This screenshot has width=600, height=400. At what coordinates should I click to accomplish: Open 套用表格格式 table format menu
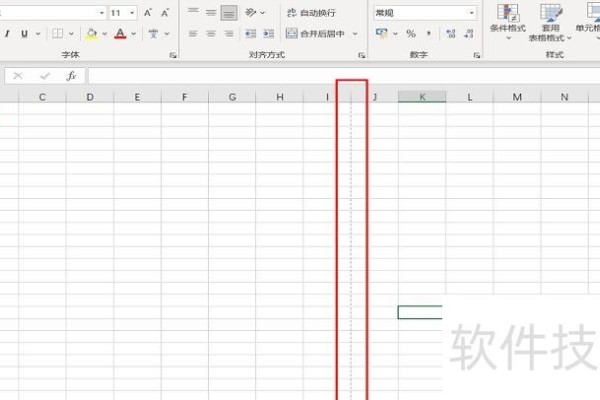pos(550,22)
